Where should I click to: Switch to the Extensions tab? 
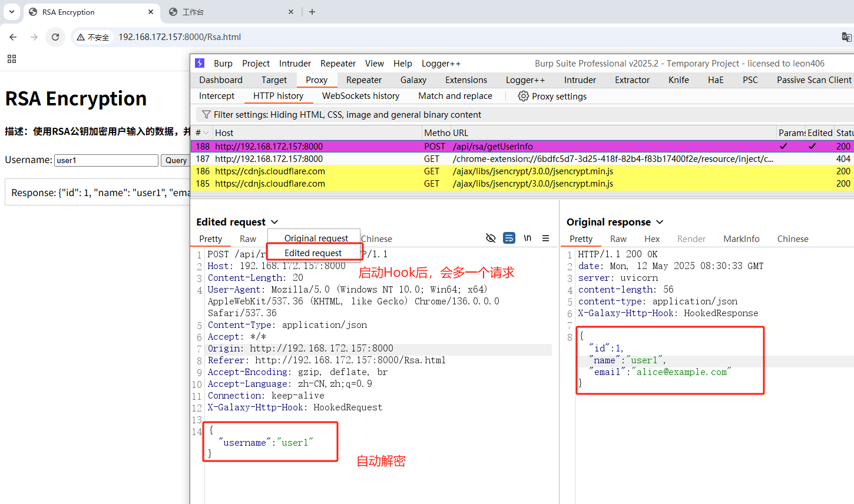tap(466, 79)
